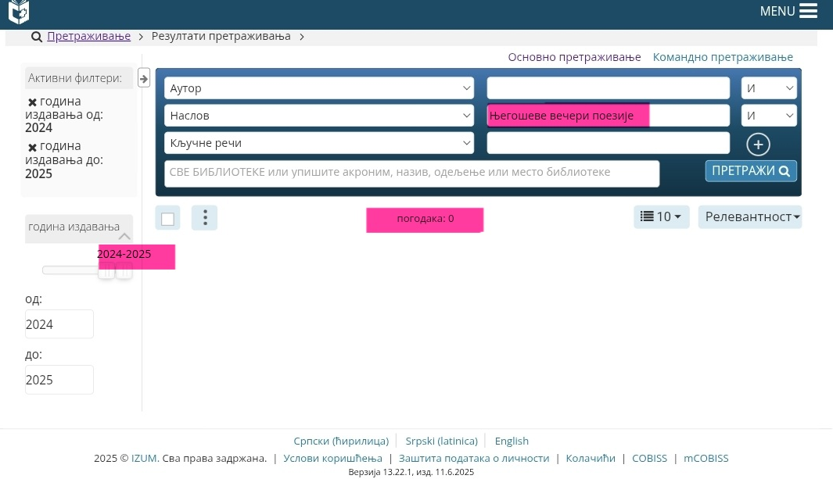The height and width of the screenshot is (504, 833).
Task: Open the MENU hamburger icon
Action: point(808,11)
